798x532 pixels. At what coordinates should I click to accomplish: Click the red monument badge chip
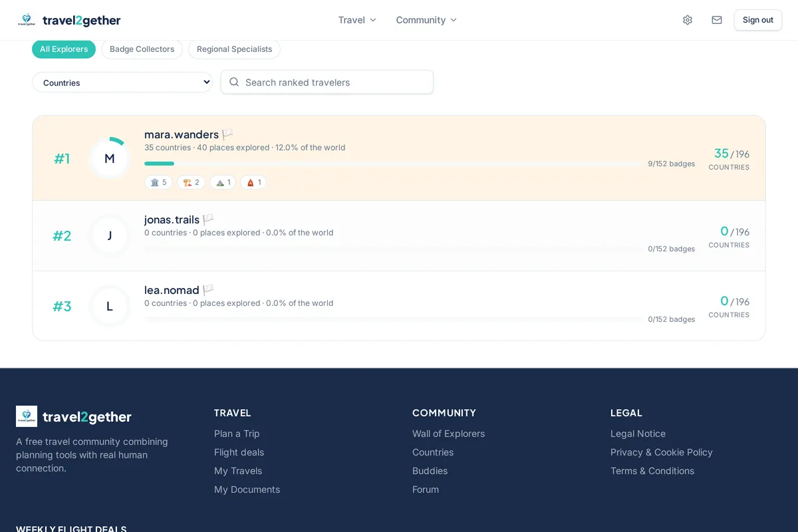click(253, 182)
